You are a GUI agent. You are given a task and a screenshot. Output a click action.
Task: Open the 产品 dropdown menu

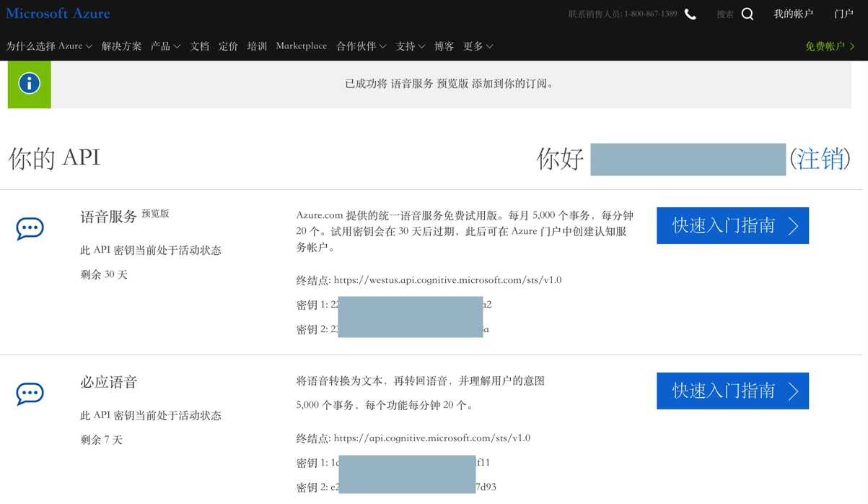(165, 46)
